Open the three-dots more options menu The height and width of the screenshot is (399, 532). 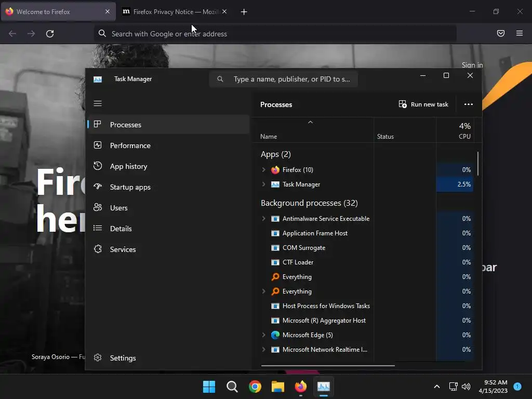[x=469, y=104]
